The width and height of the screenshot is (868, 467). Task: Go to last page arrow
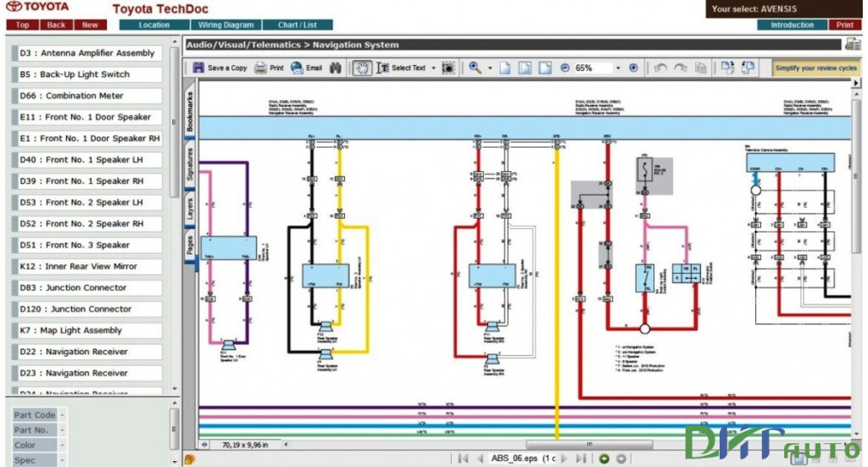point(581,459)
